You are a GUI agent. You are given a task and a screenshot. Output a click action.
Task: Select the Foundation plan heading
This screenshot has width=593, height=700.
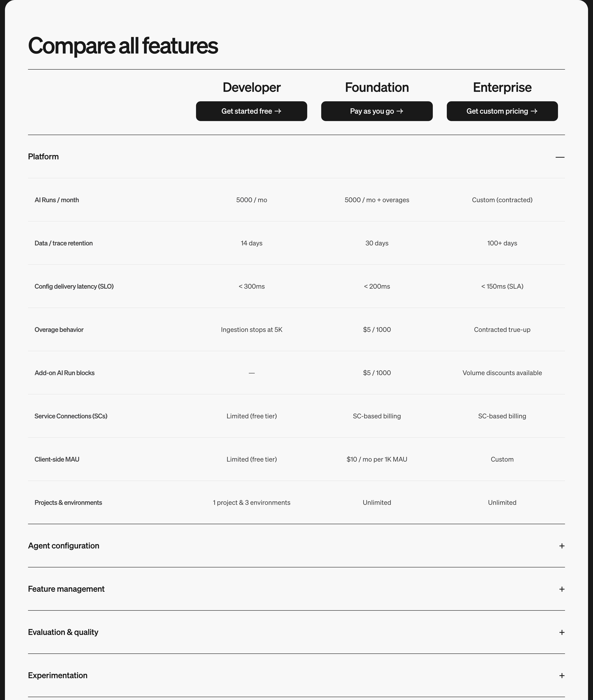(377, 87)
